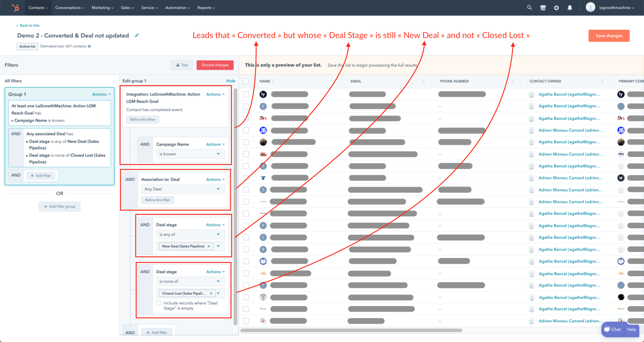Click the estimated size info icon
The width and height of the screenshot is (644, 342).
[x=89, y=46]
